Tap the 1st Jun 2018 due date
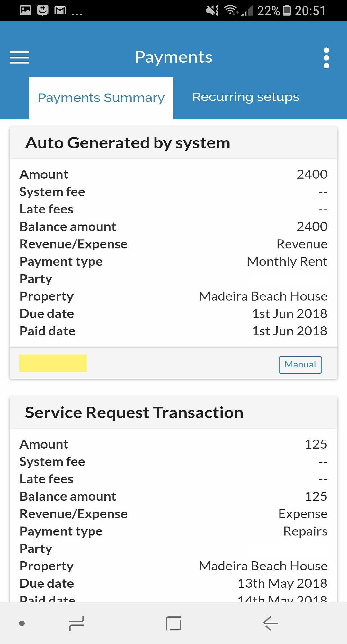 pyautogui.click(x=289, y=313)
